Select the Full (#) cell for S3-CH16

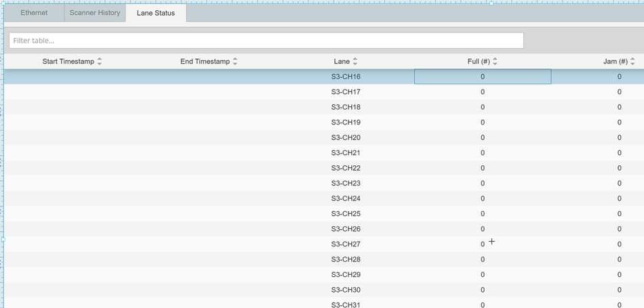(x=483, y=76)
